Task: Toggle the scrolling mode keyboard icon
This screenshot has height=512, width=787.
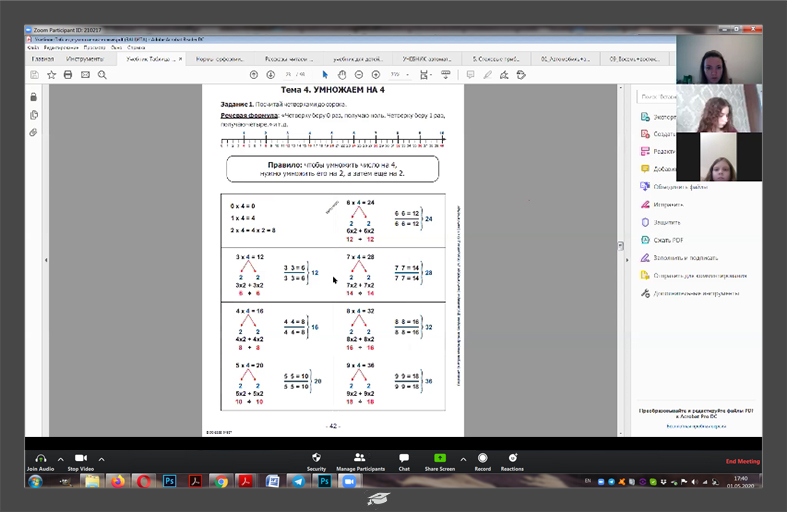Action: pyautogui.click(x=445, y=75)
